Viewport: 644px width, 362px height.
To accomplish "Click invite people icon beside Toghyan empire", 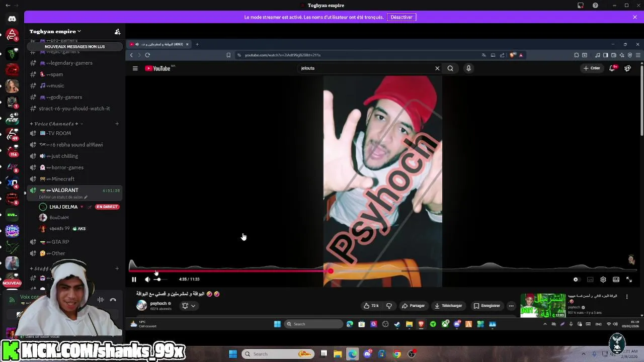I will [117, 32].
